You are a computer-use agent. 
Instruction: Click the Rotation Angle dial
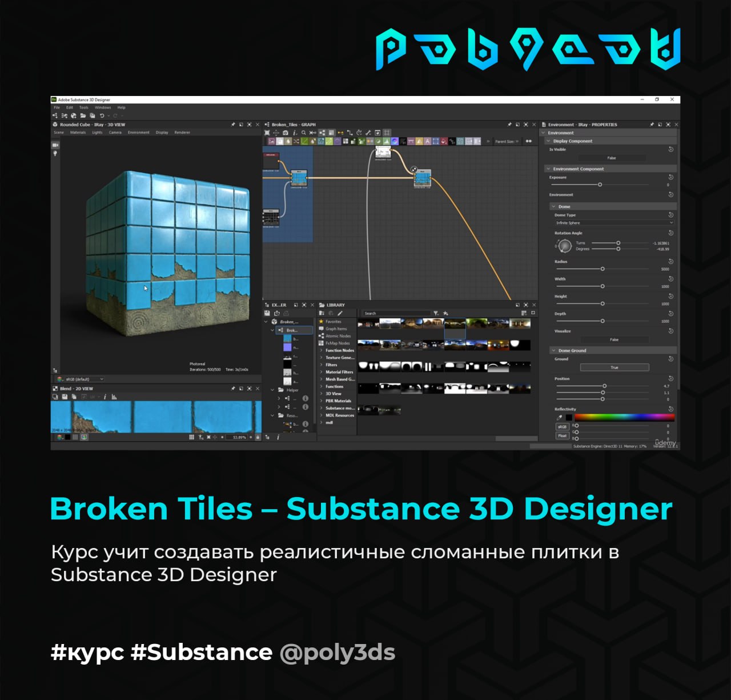[565, 246]
